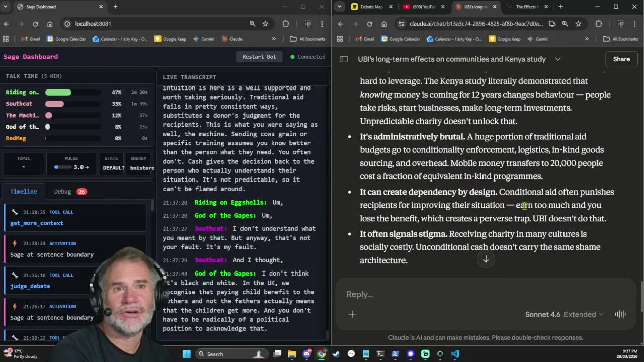
Task: Show hidden bookmarks chevron in the left browser
Action: pos(274,39)
